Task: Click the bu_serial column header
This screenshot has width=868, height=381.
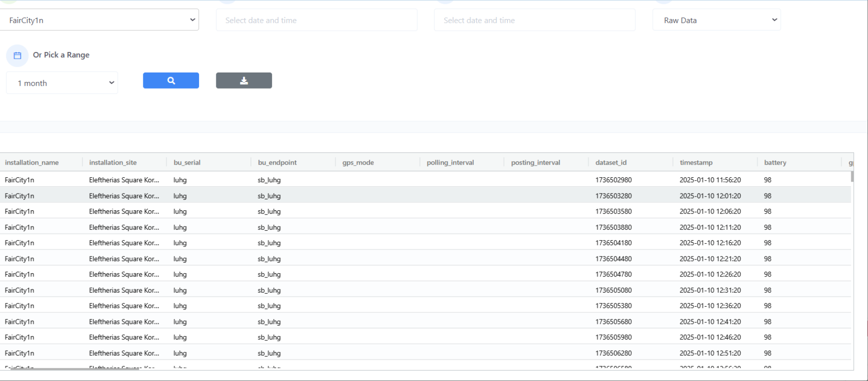Action: [187, 163]
